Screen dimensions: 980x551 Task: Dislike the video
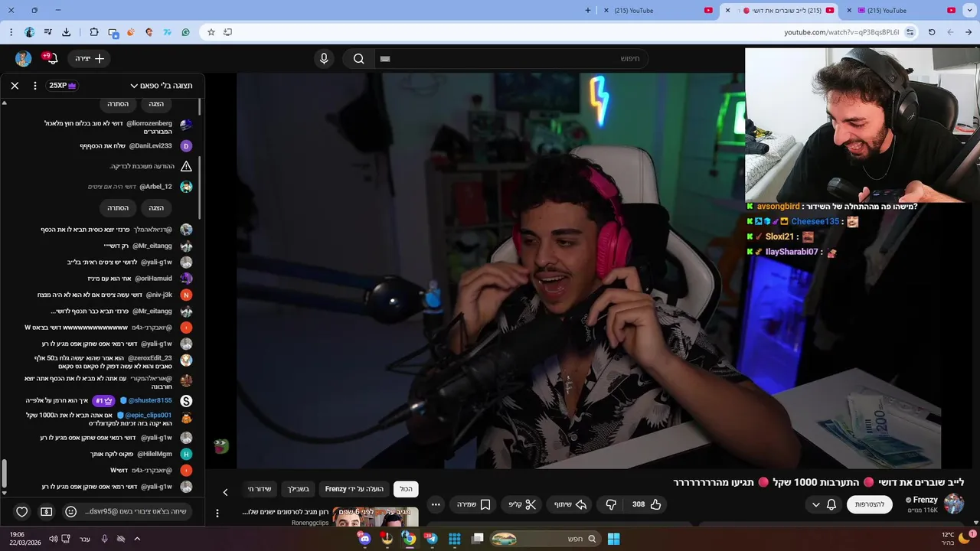(611, 504)
